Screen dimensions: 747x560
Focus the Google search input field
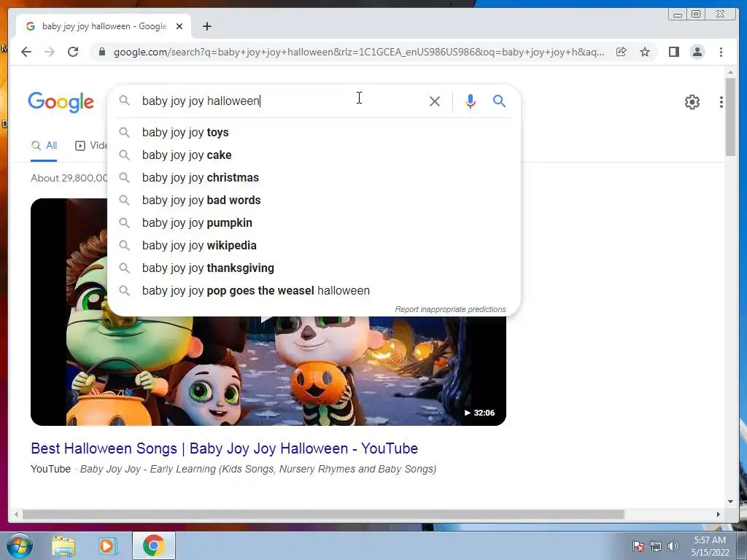pos(281,101)
